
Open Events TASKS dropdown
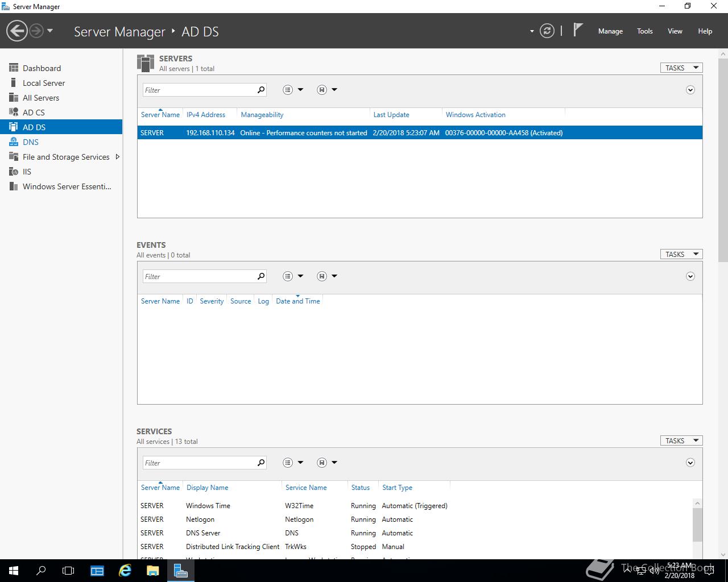(x=681, y=254)
